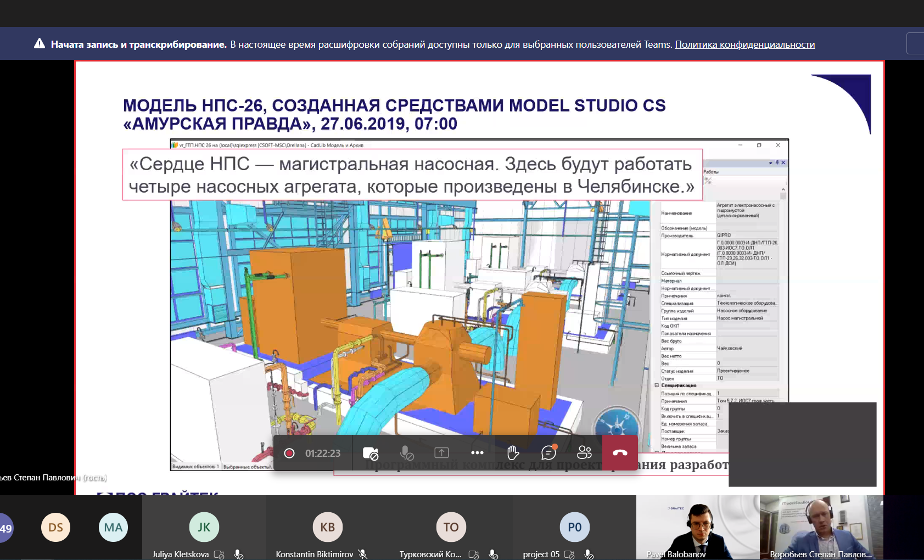Click the properties panel scrollbar up arrow
The image size is (924, 560).
pyautogui.click(x=783, y=189)
